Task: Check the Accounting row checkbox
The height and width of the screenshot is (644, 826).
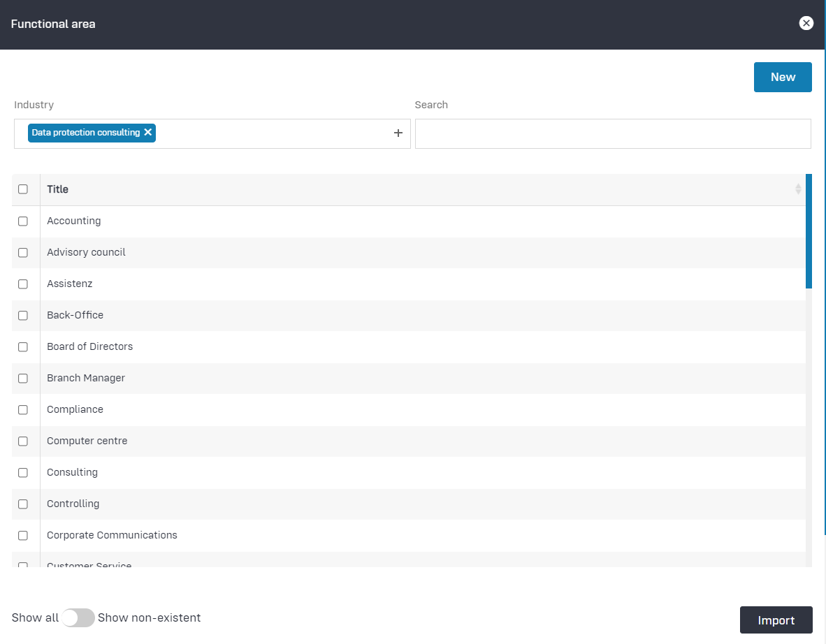Action: [x=23, y=221]
